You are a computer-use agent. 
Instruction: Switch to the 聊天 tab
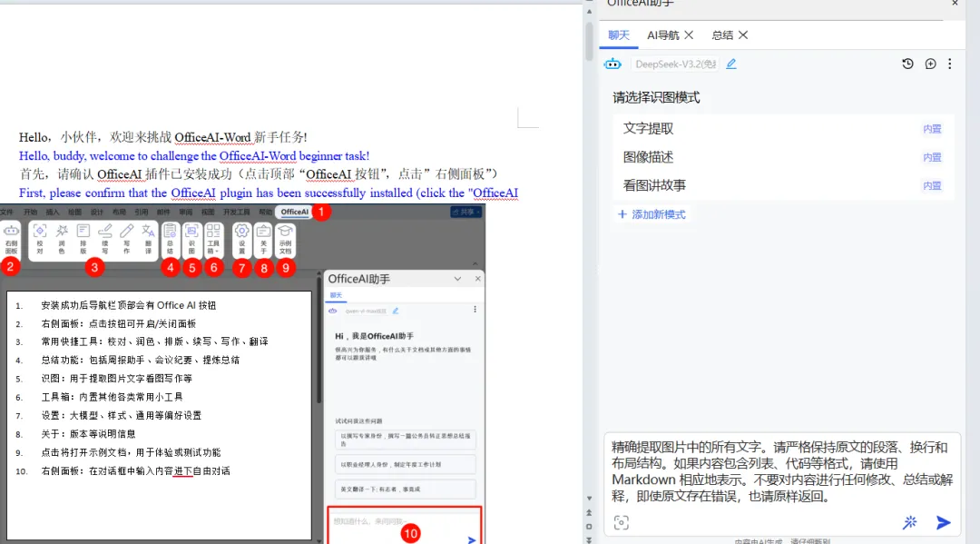(619, 35)
